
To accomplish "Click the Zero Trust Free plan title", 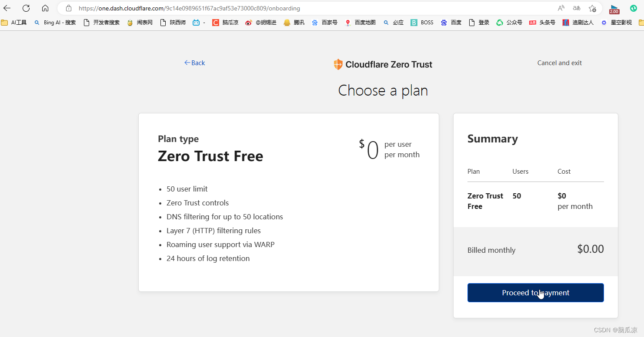I will click(x=210, y=156).
